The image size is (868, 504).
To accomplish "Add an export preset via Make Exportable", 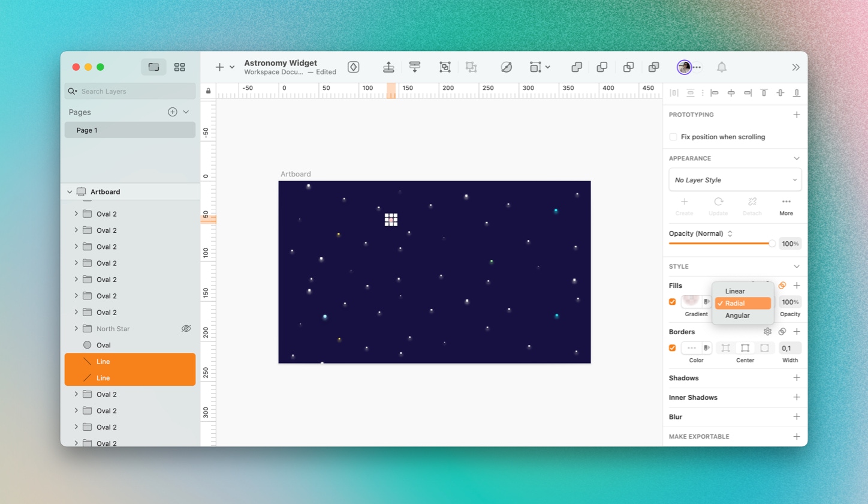I will pyautogui.click(x=797, y=436).
